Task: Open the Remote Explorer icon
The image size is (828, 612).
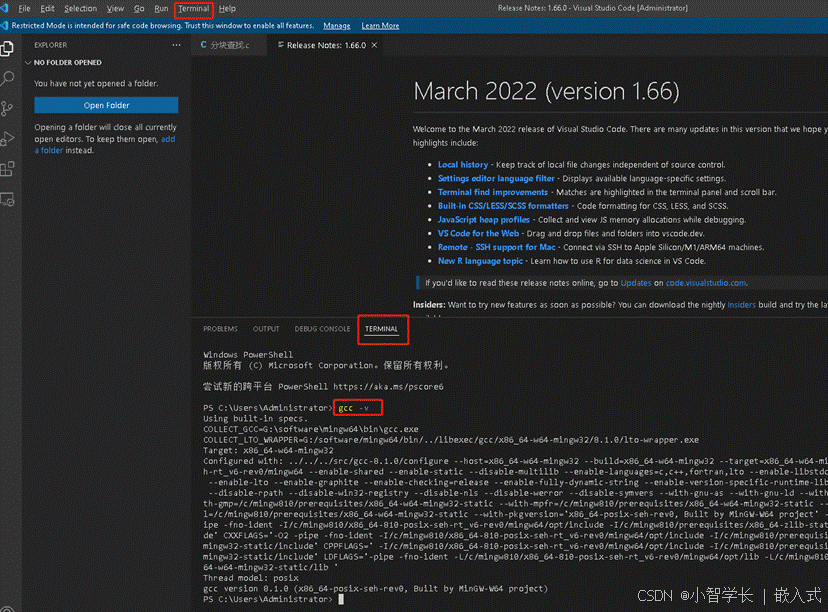Action: pos(7,200)
